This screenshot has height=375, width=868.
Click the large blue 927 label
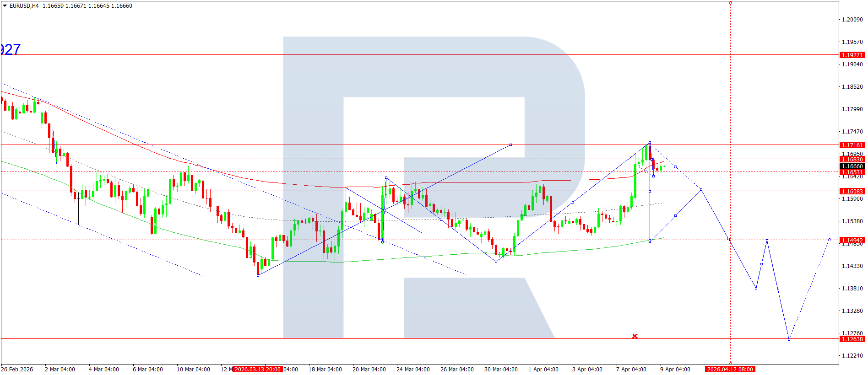pos(11,49)
